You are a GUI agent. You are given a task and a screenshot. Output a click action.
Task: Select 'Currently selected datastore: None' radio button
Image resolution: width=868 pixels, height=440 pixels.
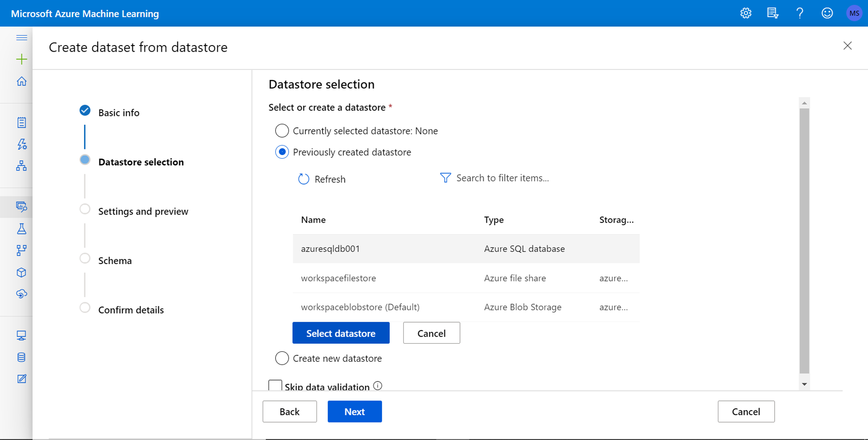point(282,131)
